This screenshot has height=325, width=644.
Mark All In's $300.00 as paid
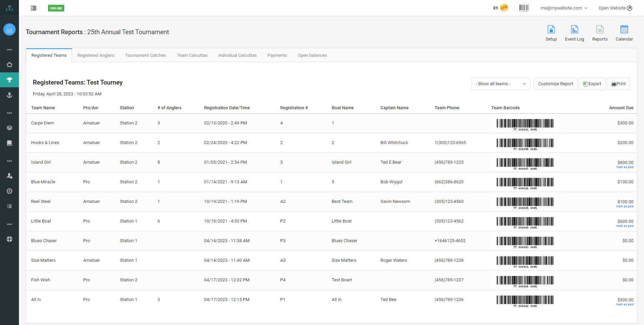[x=625, y=304]
